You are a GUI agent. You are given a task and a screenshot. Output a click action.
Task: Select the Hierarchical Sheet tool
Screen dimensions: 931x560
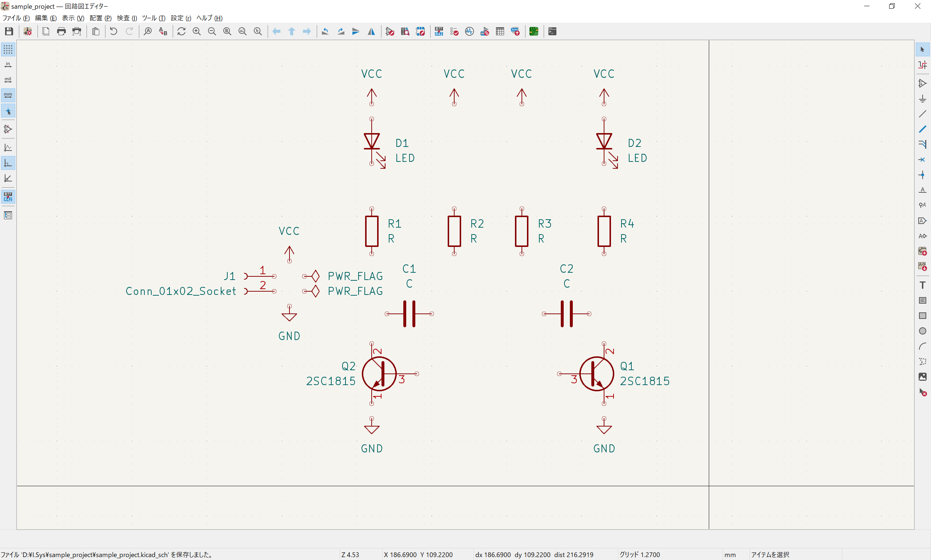[x=922, y=251]
